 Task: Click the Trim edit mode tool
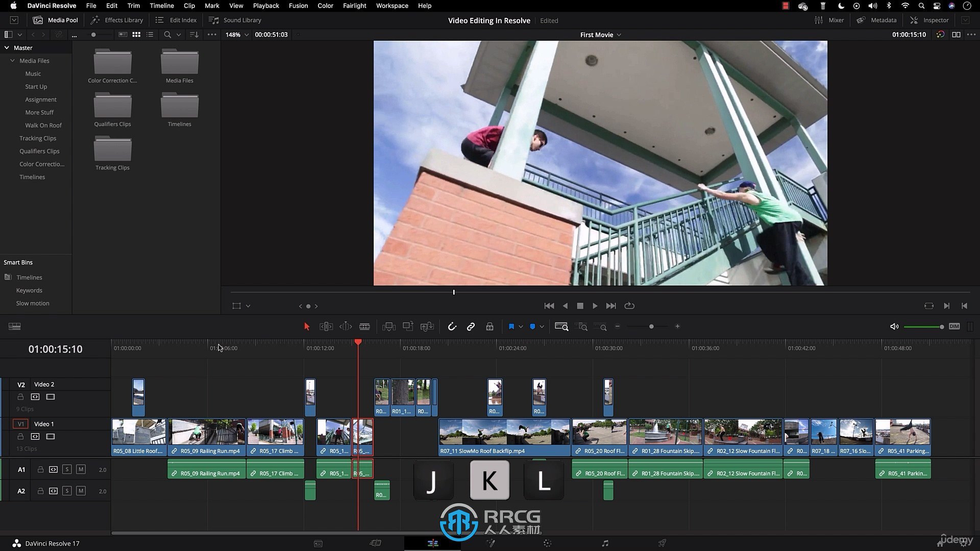tap(326, 327)
